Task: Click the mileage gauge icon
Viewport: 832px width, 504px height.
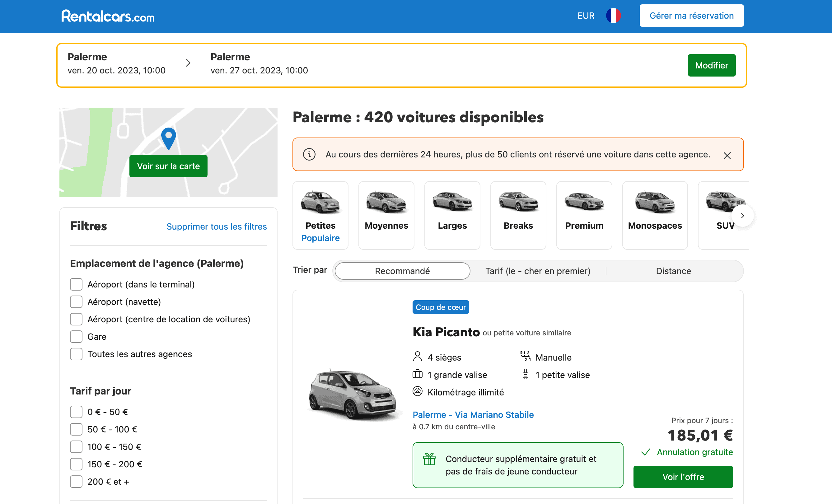Action: click(417, 392)
